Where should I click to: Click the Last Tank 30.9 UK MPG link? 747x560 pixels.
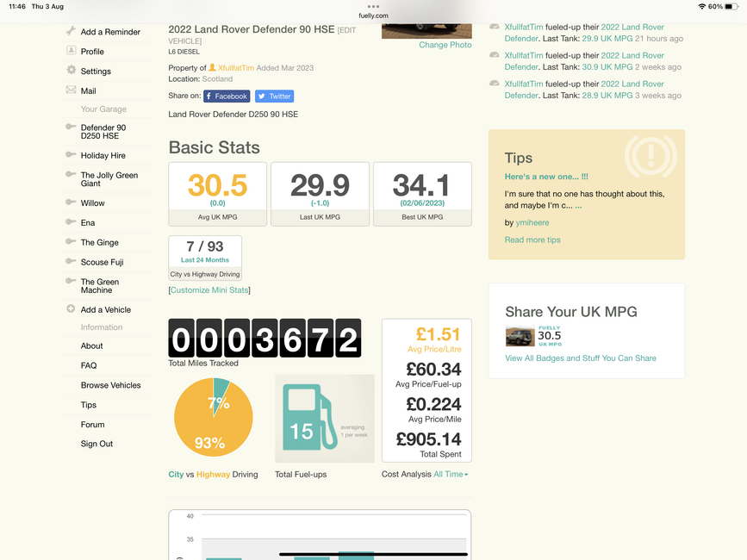[607, 67]
